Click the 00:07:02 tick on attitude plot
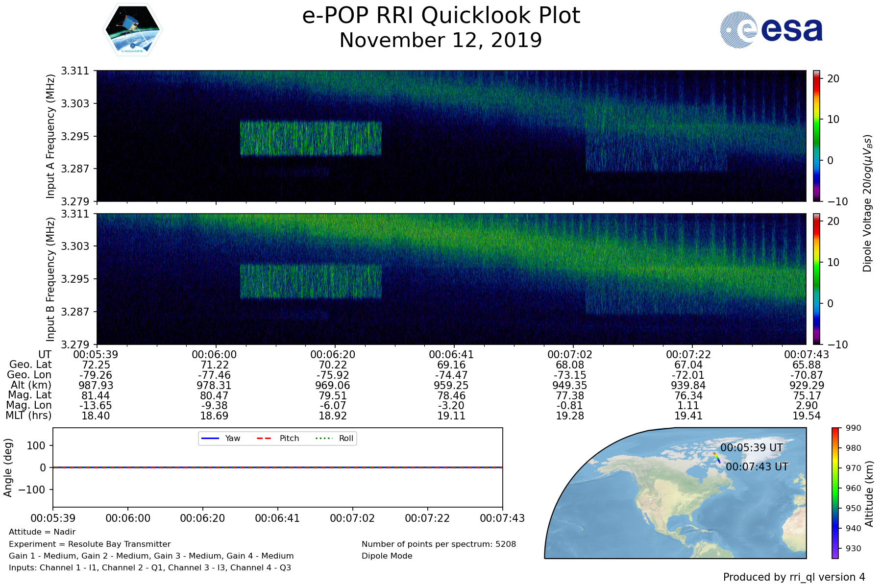882x588 pixels. [352, 518]
